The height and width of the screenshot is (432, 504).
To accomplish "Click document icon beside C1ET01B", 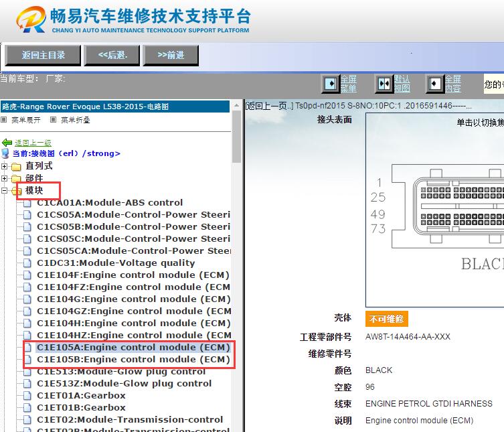I will pos(27,408).
